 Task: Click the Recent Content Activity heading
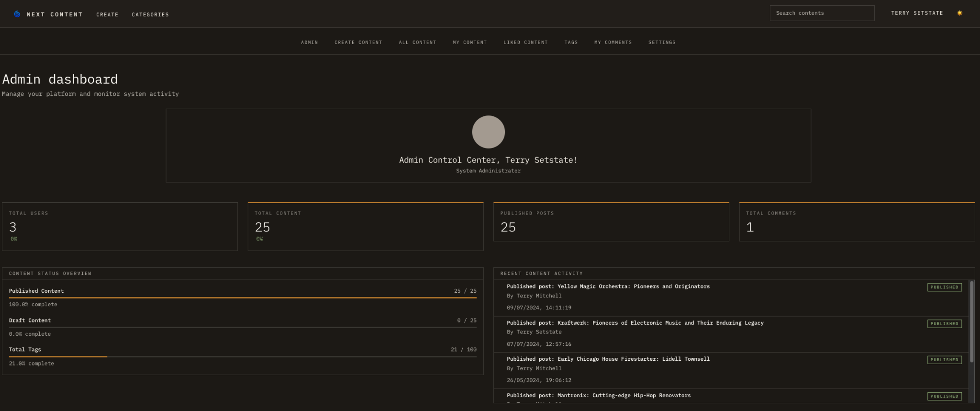[x=541, y=274]
